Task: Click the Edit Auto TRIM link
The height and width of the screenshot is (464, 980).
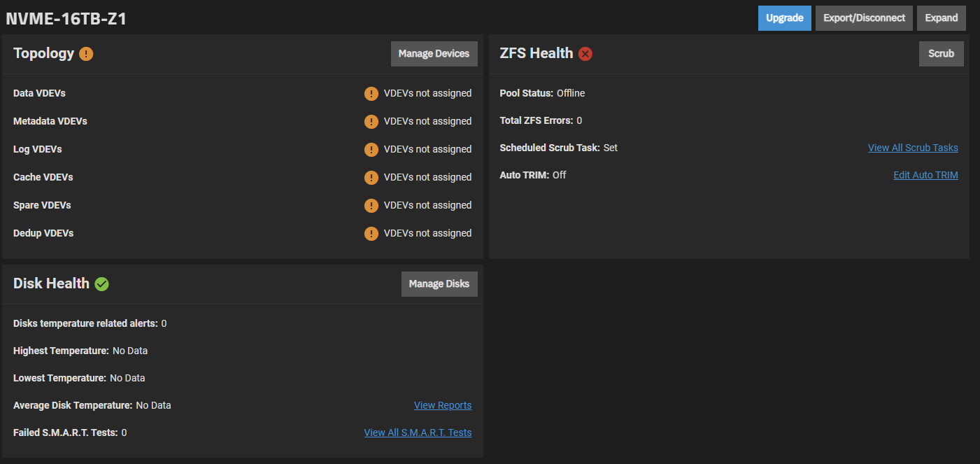Action: [x=925, y=175]
